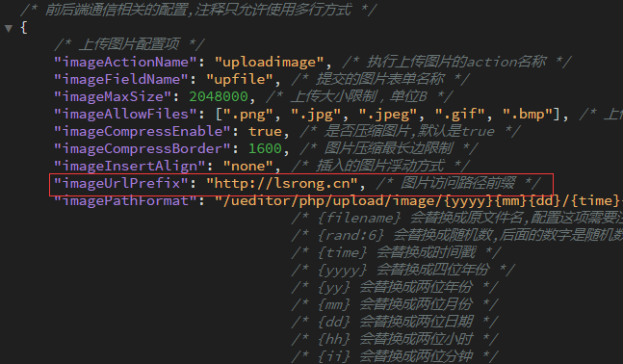
Task: Select the {yyyy} 会替换成四位年份 comment
Action: 403,271
